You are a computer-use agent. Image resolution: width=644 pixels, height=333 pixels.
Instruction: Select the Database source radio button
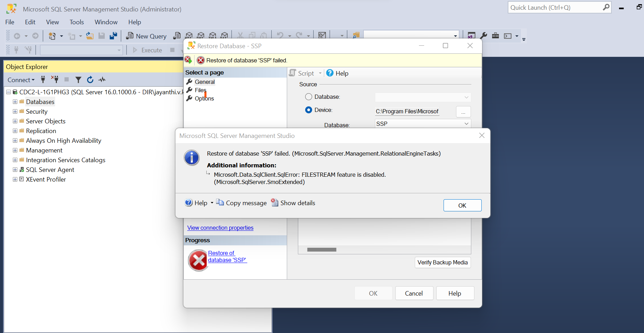(309, 97)
